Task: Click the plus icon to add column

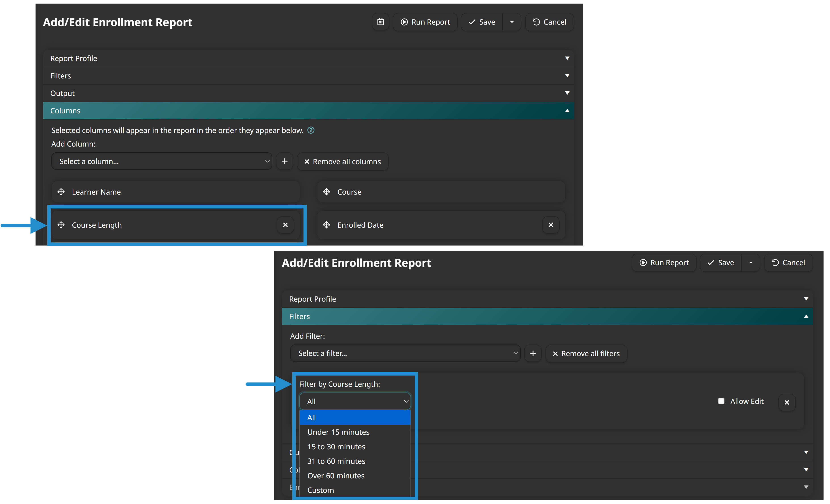Action: point(285,161)
